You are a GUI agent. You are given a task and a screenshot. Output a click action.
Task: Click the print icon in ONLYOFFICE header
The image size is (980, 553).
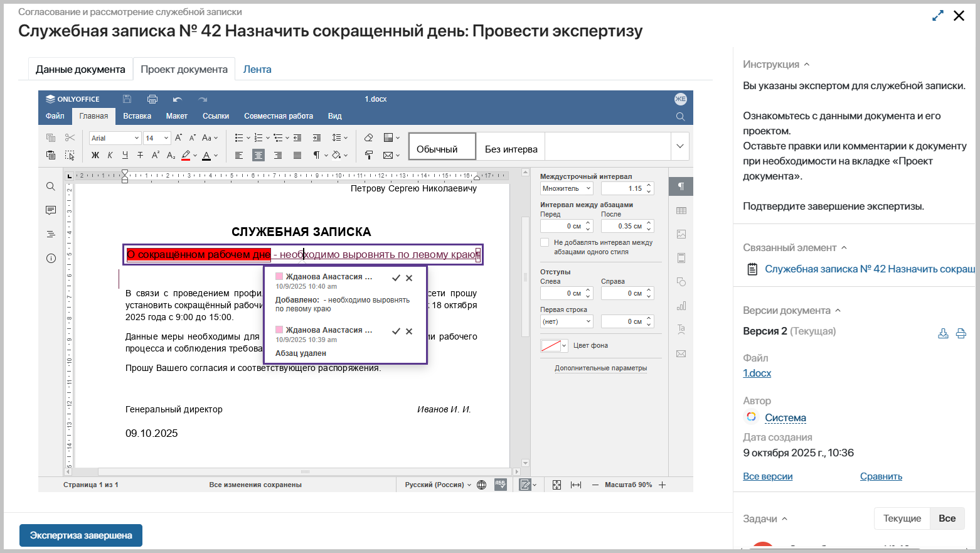pyautogui.click(x=152, y=99)
